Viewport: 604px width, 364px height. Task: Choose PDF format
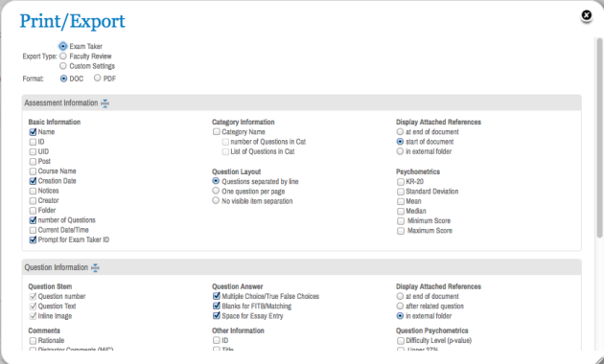[98, 79]
